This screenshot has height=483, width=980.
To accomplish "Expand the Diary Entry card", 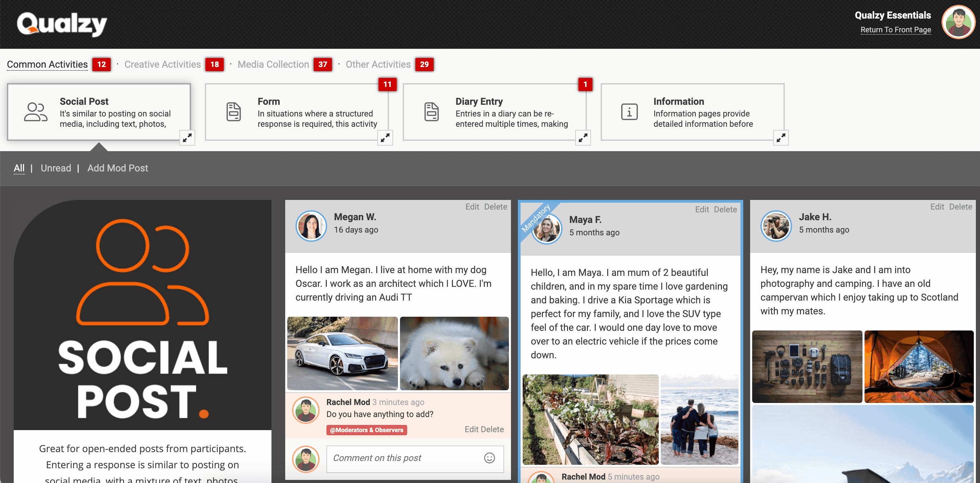I will click(x=583, y=138).
